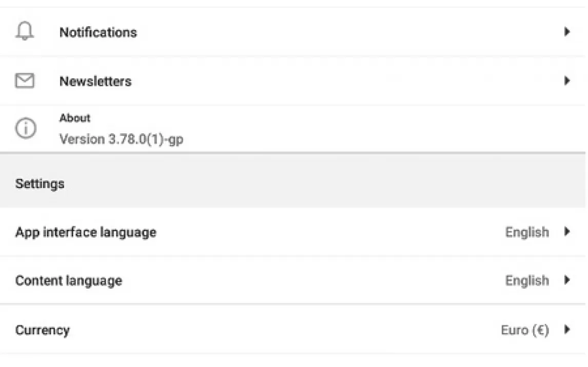Click the English value for Content language

click(x=527, y=281)
